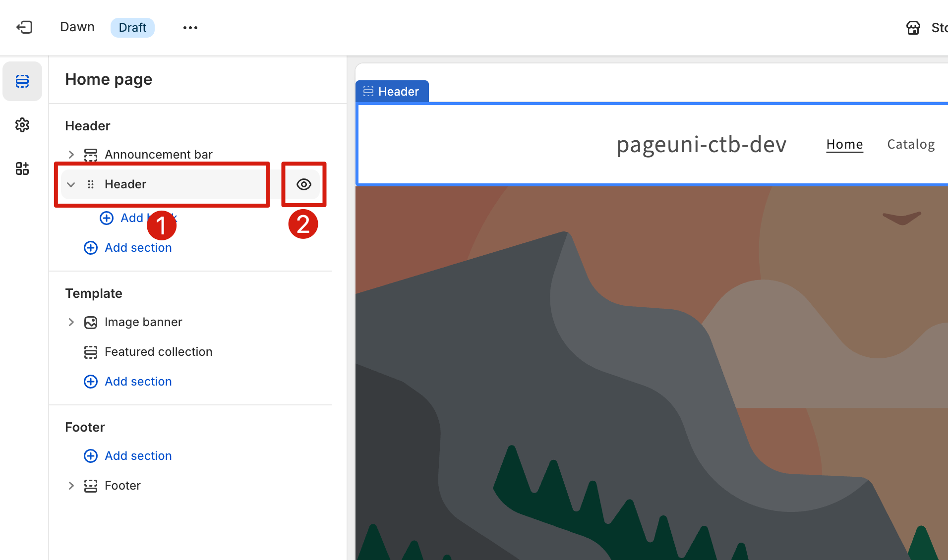Open the App embeds icon in sidebar
948x560 pixels.
[22, 168]
